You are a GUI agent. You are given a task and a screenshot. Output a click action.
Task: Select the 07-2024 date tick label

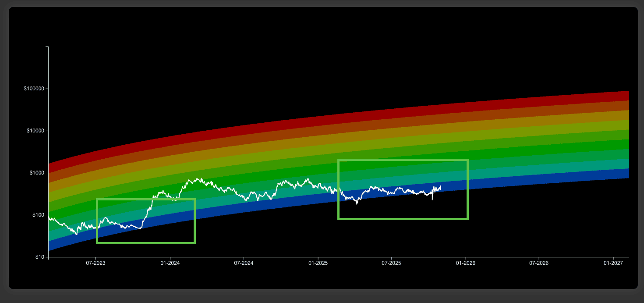click(x=244, y=263)
